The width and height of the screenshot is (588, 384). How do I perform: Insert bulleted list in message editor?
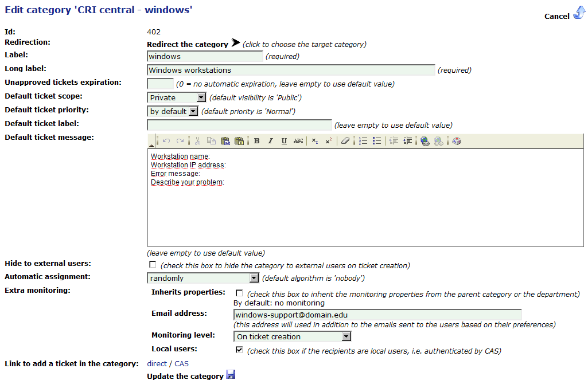pos(377,141)
